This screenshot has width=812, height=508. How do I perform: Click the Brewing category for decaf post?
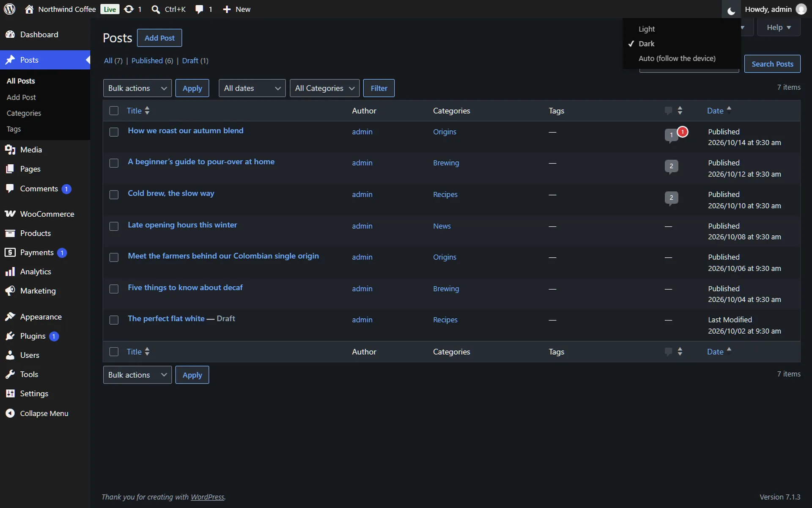[446, 289]
